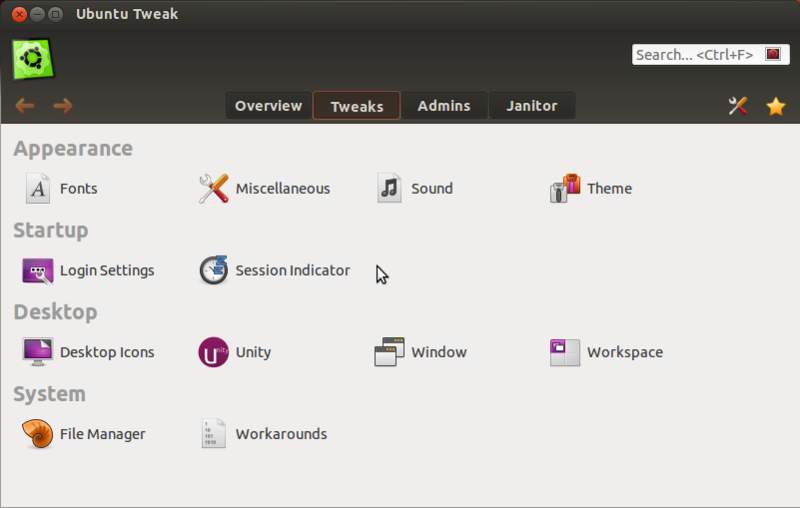Switch to the Overview tab

(x=268, y=106)
